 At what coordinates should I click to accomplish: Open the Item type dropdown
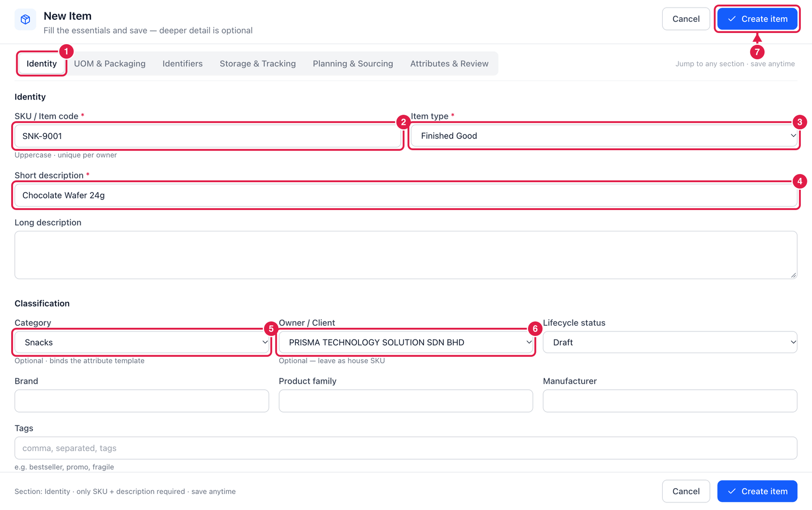[604, 136]
